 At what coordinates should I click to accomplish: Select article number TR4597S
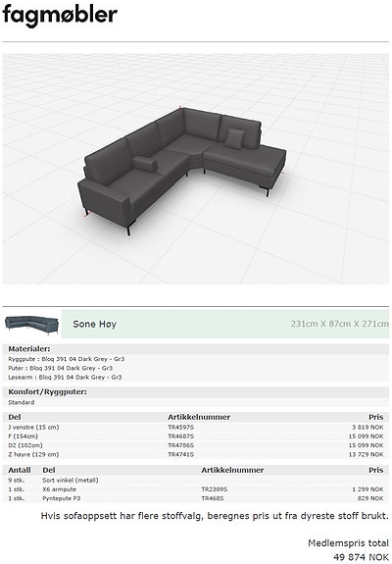tap(180, 428)
